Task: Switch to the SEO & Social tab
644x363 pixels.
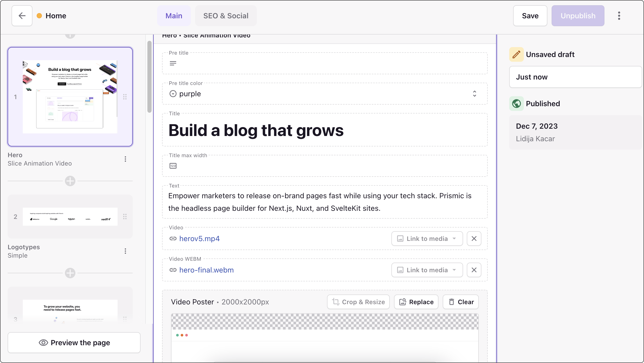Action: 226,16
